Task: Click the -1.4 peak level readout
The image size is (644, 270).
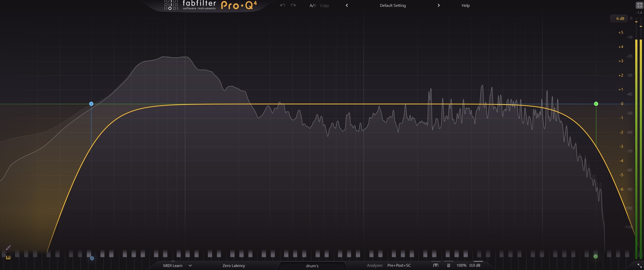Action: pyautogui.click(x=639, y=13)
